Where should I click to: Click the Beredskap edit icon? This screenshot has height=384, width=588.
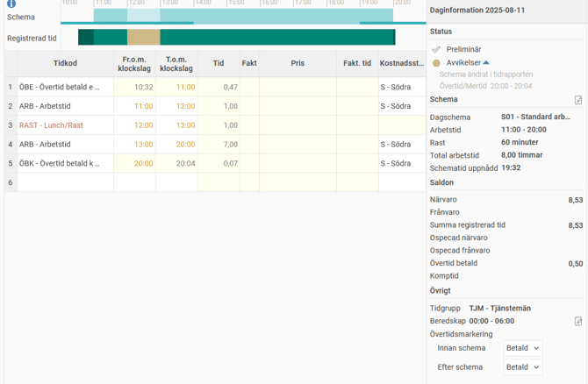click(578, 322)
